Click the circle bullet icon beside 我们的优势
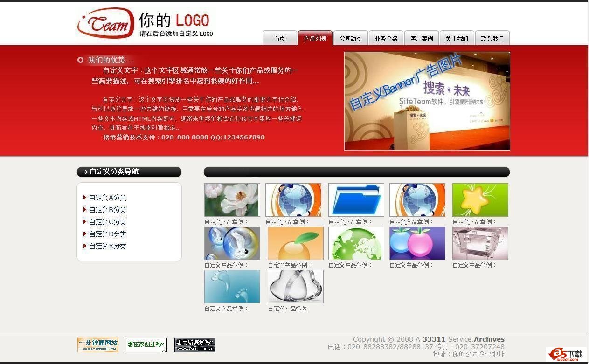Viewport: 589px width, 364px height. tap(80, 60)
